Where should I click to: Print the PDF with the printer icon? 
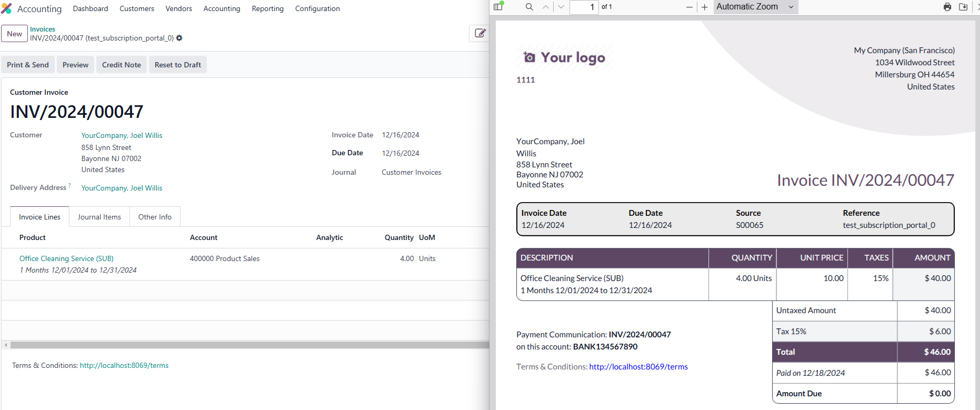tap(947, 7)
